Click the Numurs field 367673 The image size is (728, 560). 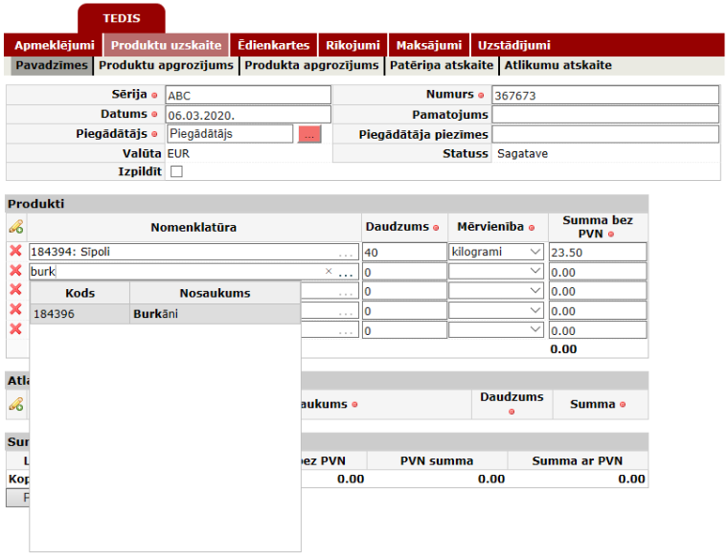coord(605,95)
